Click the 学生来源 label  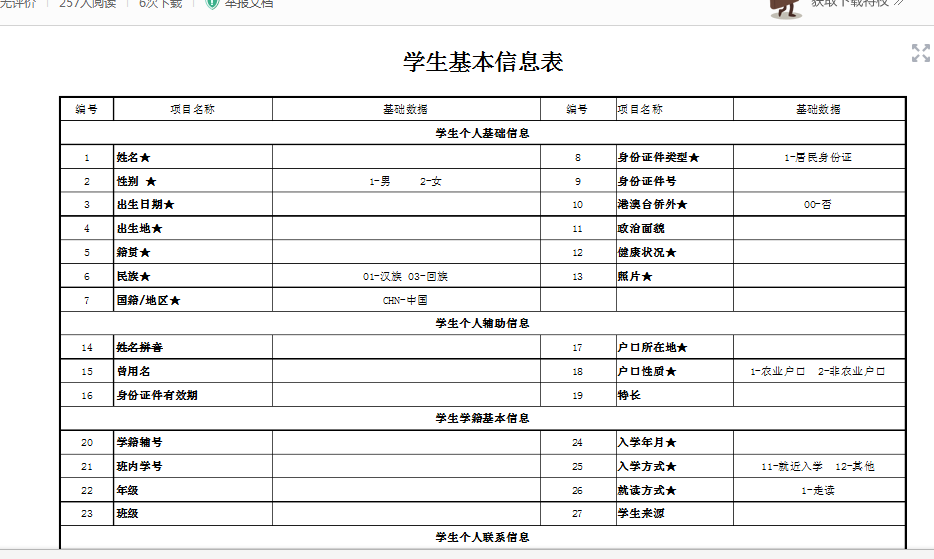(x=640, y=513)
